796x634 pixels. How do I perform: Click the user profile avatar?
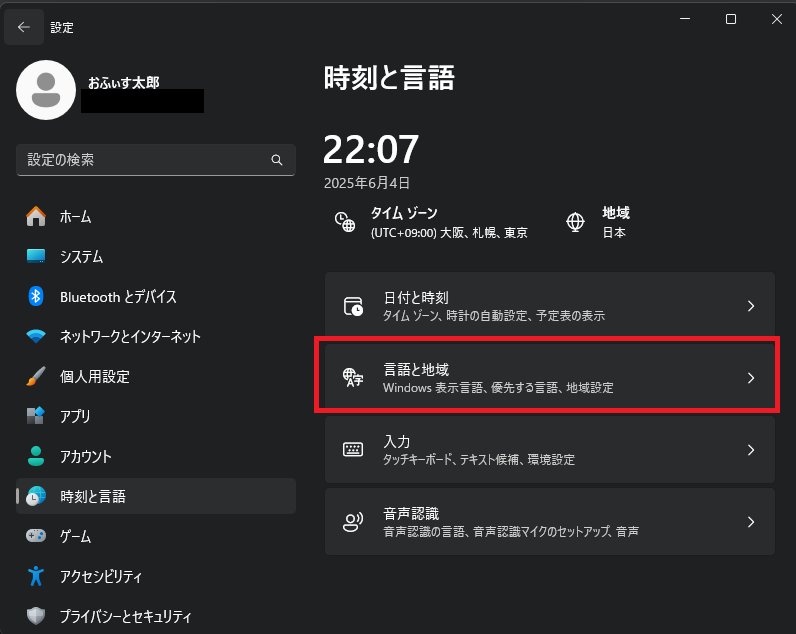pyautogui.click(x=46, y=90)
